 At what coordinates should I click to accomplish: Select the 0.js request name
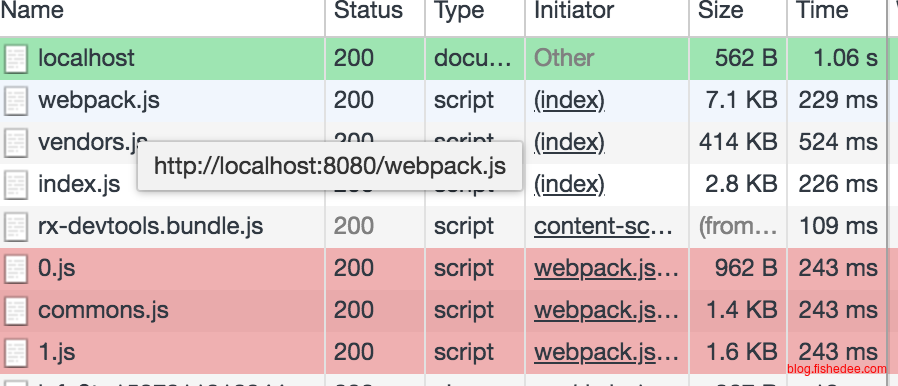click(57, 269)
